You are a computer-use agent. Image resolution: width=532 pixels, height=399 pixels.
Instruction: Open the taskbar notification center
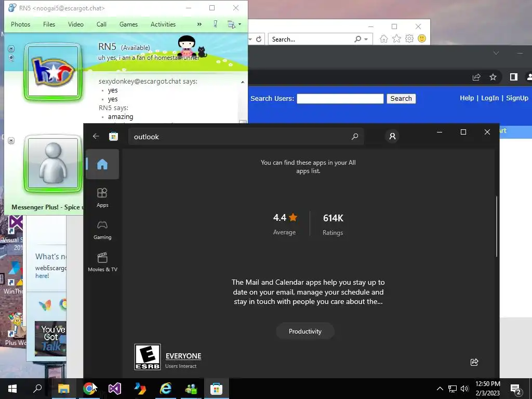click(516, 390)
